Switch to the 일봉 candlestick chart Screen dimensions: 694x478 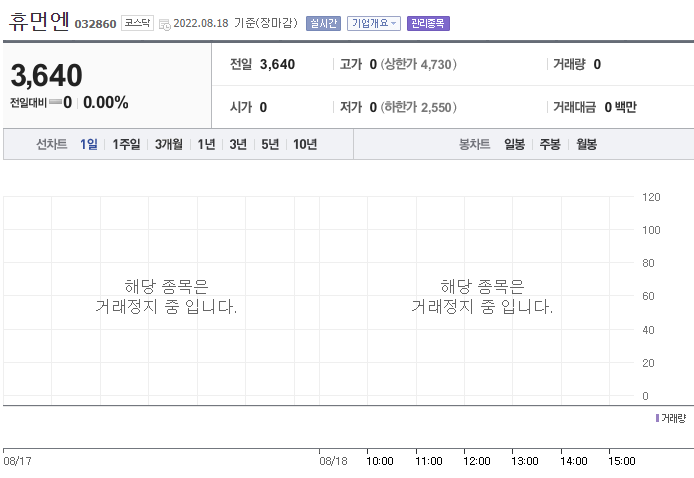pyautogui.click(x=514, y=144)
